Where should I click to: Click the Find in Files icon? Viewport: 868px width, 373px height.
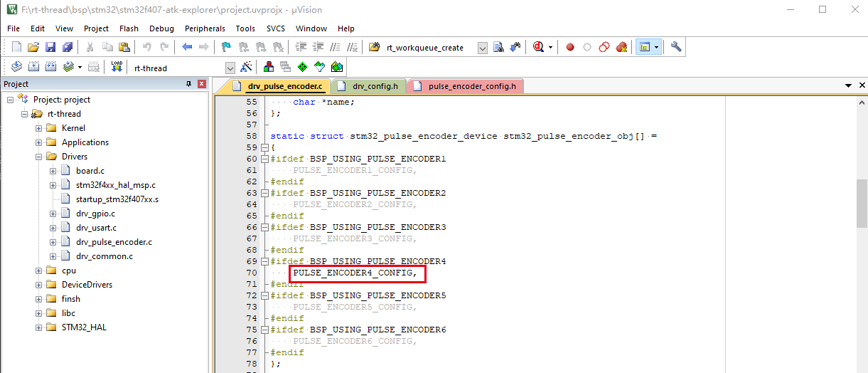(x=498, y=48)
